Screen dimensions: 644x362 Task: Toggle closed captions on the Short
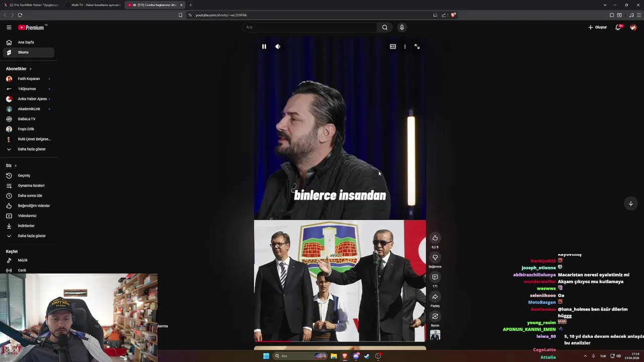[393, 46]
